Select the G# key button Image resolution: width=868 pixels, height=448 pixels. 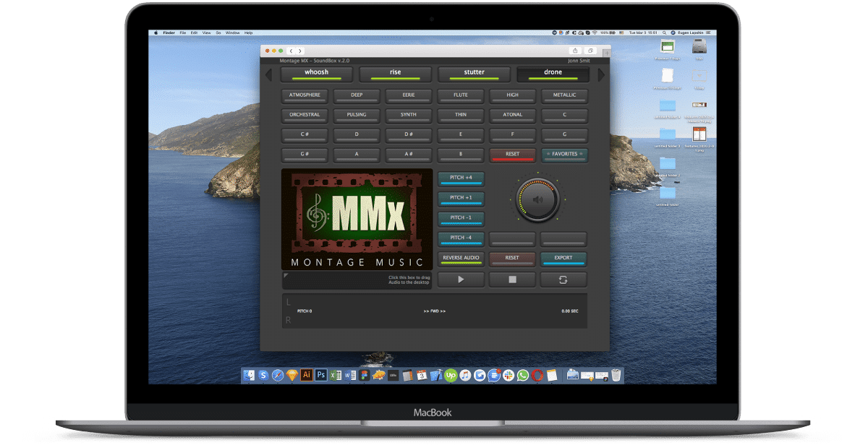click(305, 155)
